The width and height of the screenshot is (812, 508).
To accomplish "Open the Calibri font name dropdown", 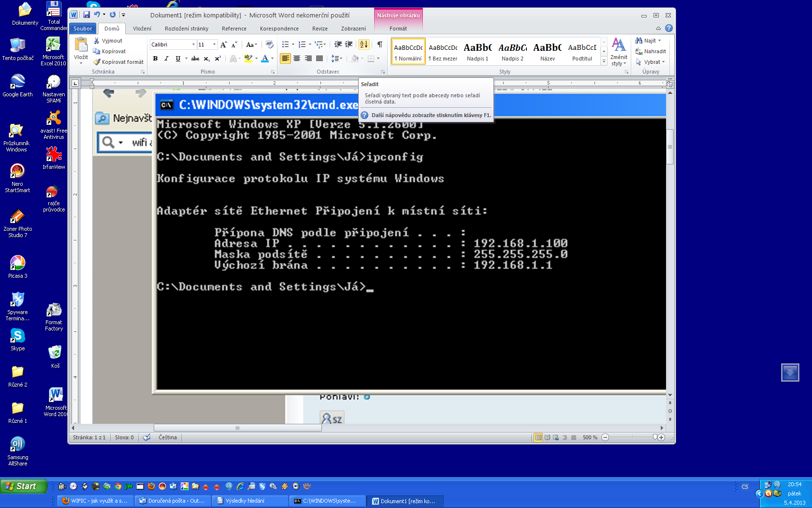I will pos(193,45).
